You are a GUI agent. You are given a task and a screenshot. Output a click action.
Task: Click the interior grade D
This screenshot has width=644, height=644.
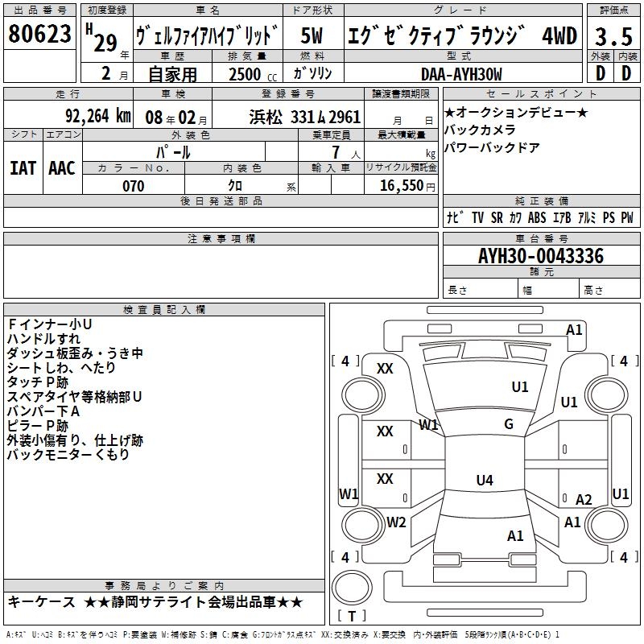click(626, 73)
